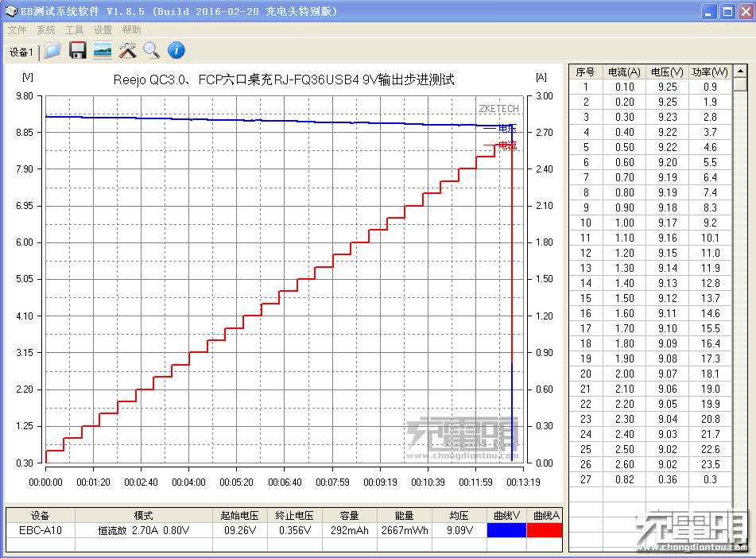Click the magnifying glass zoom icon

[152, 50]
